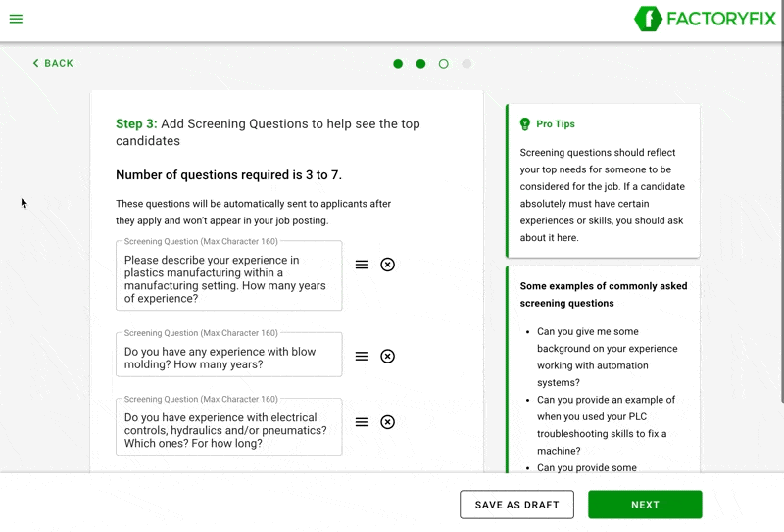The width and height of the screenshot is (784, 532).
Task: Remove the plastics manufacturing question
Action: [387, 265]
